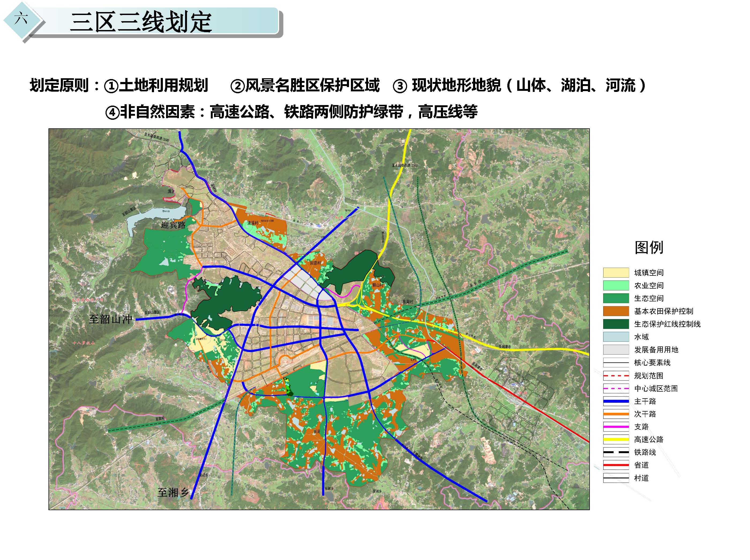The height and width of the screenshot is (560, 750).
Task: Click the legend label 主干路
Action: 645,401
